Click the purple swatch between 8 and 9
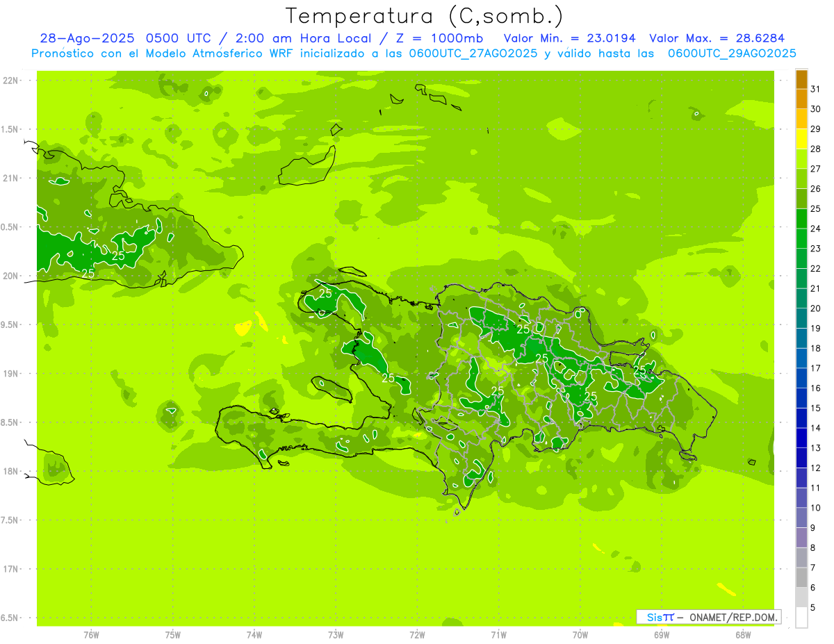Screen dimensions: 834x644 coord(801,538)
